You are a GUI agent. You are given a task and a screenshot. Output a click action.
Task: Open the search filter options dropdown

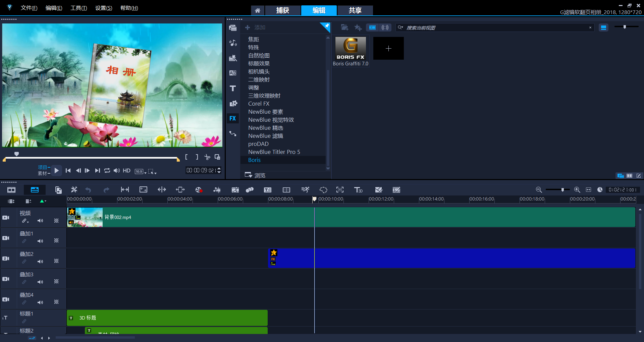pyautogui.click(x=400, y=27)
